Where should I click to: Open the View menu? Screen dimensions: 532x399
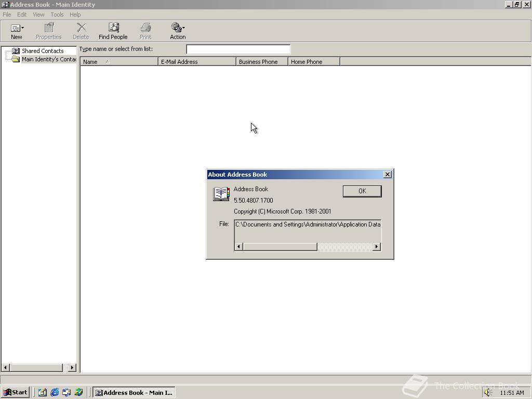[38, 15]
